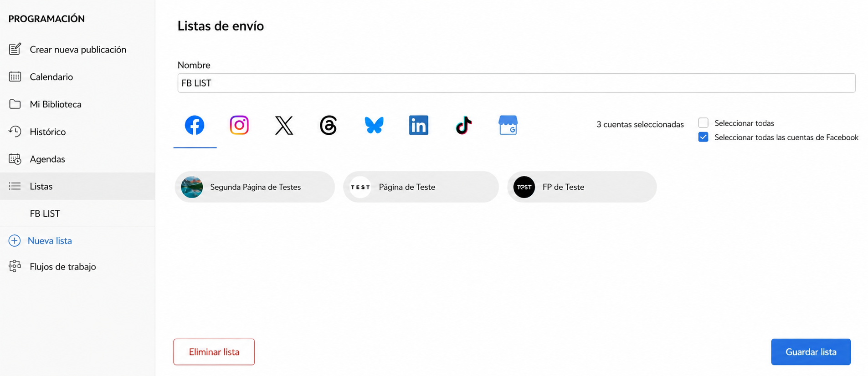Toggle the FP de Teste account chip
The image size is (868, 376).
pos(582,187)
